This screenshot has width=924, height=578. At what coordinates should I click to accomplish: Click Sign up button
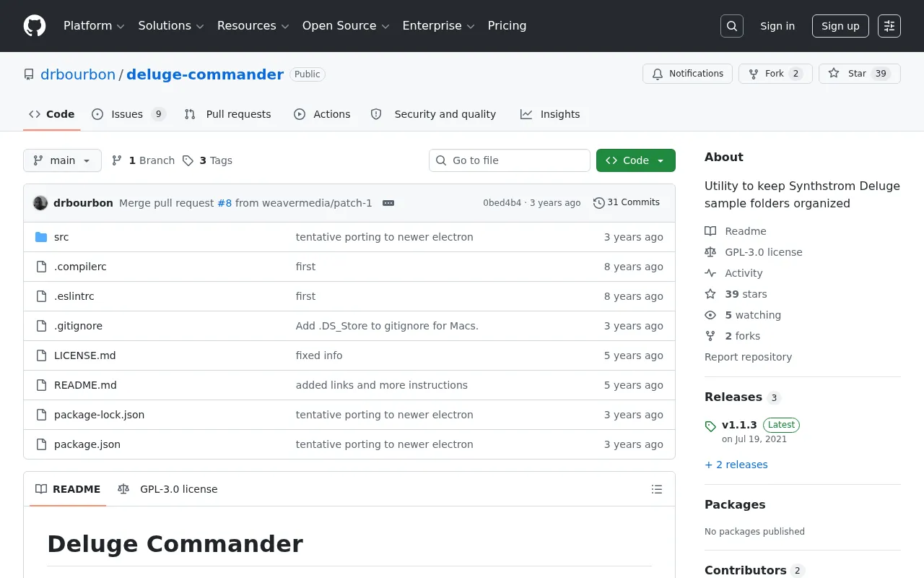coord(840,26)
